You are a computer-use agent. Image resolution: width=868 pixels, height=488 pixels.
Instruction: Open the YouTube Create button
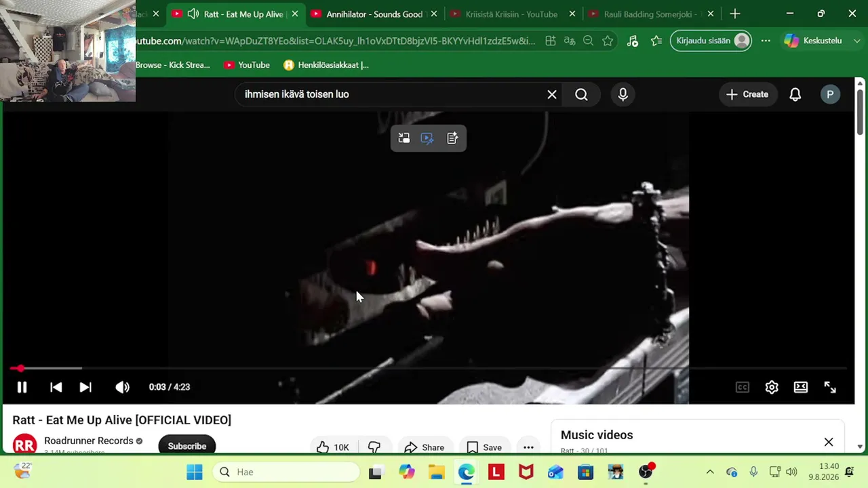(x=747, y=94)
